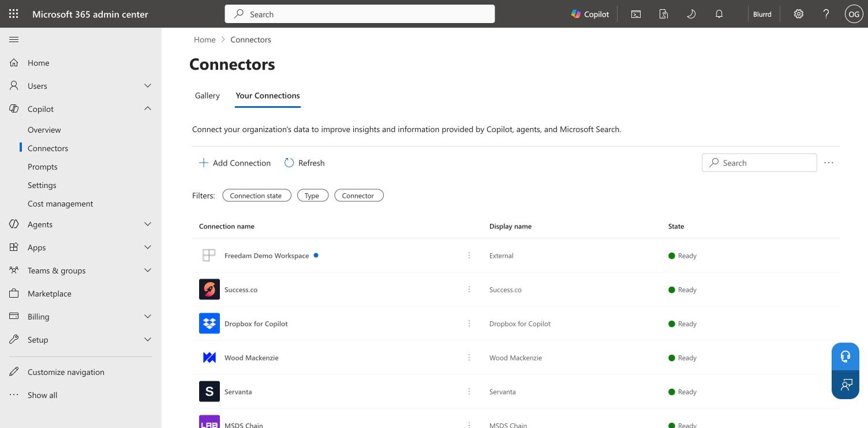Image resolution: width=868 pixels, height=428 pixels.
Task: Click the Setup wrench icon
Action: coord(14,339)
